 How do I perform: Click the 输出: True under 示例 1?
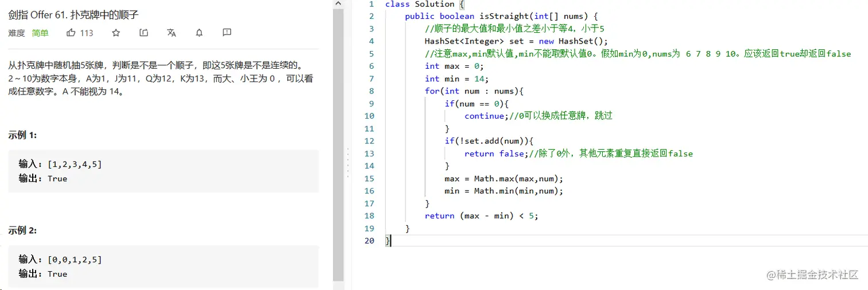(x=43, y=179)
